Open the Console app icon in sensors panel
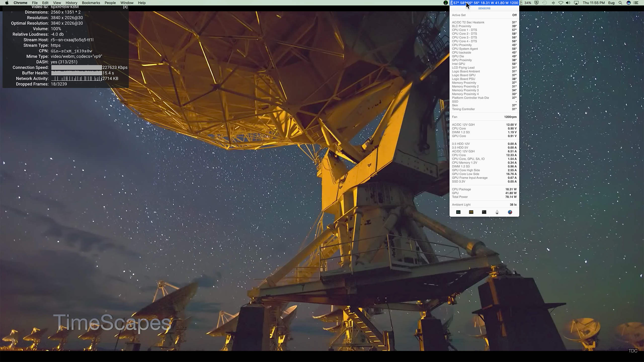 (471, 212)
